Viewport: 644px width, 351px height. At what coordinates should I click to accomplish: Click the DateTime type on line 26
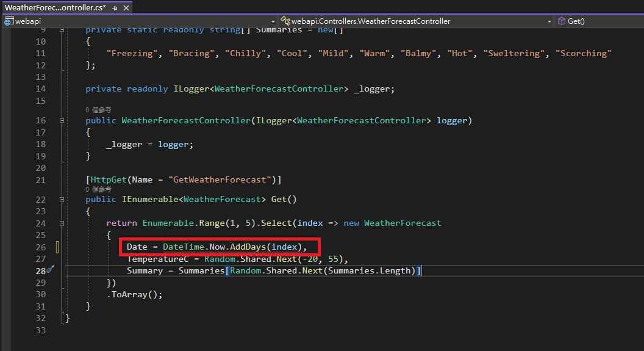click(x=184, y=247)
